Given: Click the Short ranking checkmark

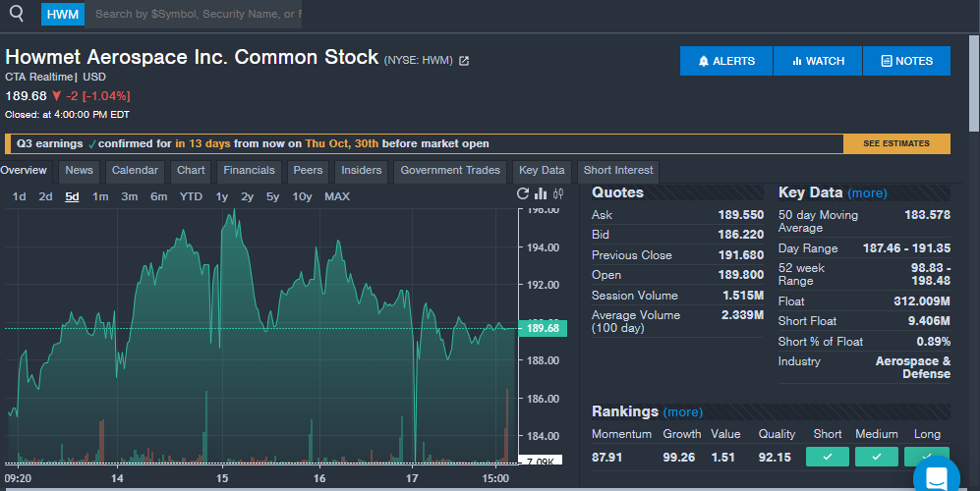Looking at the screenshot, I should [827, 457].
